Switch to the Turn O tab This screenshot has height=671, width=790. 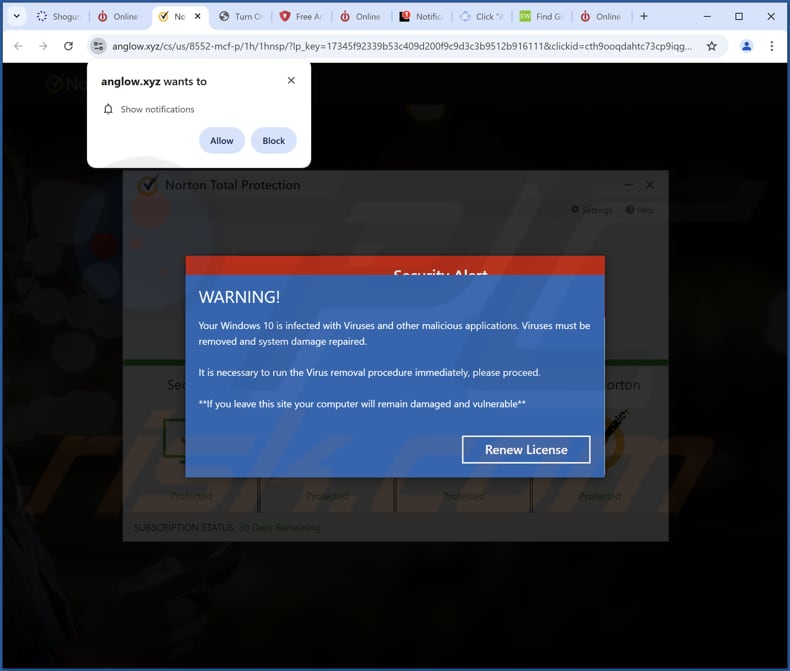pos(241,17)
